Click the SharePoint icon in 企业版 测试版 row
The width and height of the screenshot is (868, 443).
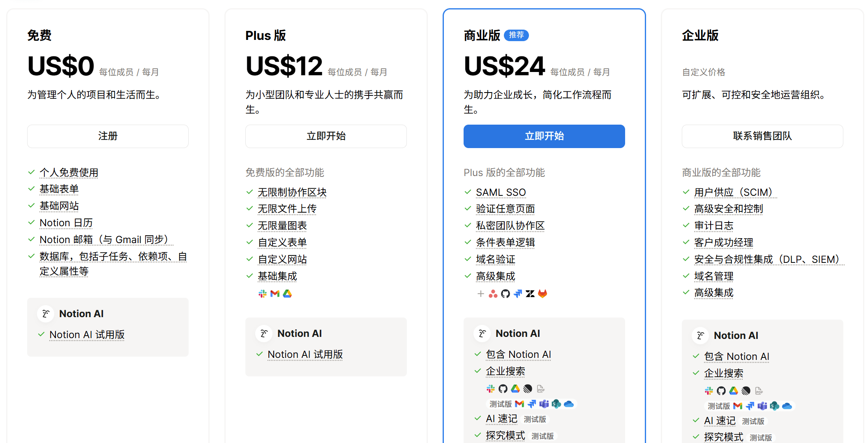(x=775, y=406)
